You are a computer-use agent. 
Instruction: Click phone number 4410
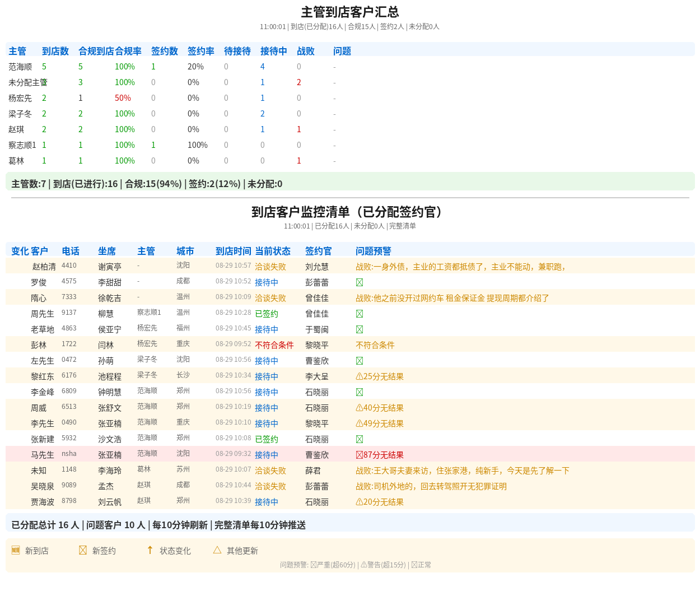tap(69, 266)
